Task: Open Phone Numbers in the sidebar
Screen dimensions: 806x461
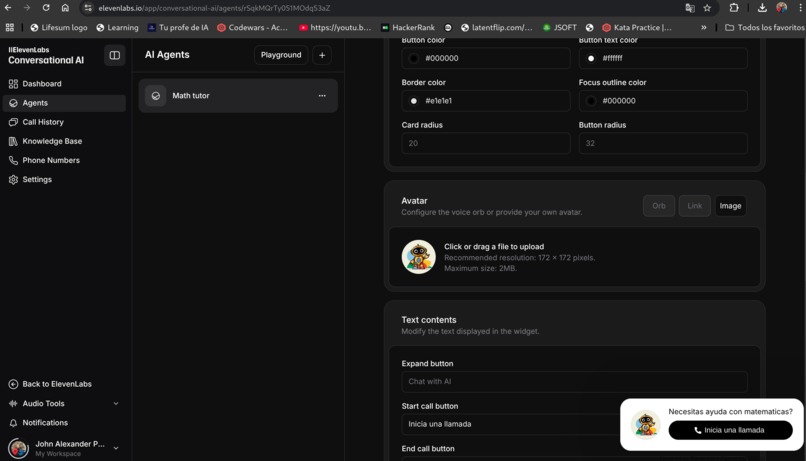Action: pyautogui.click(x=64, y=160)
